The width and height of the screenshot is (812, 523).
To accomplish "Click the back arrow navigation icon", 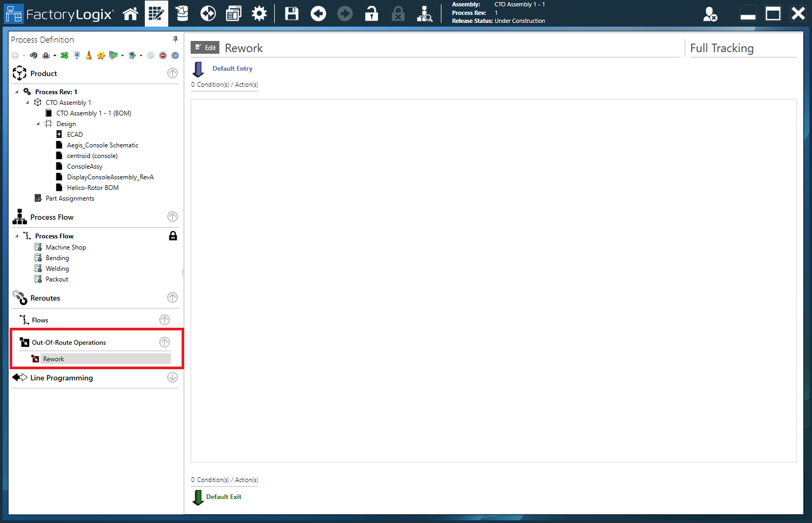I will [x=318, y=14].
